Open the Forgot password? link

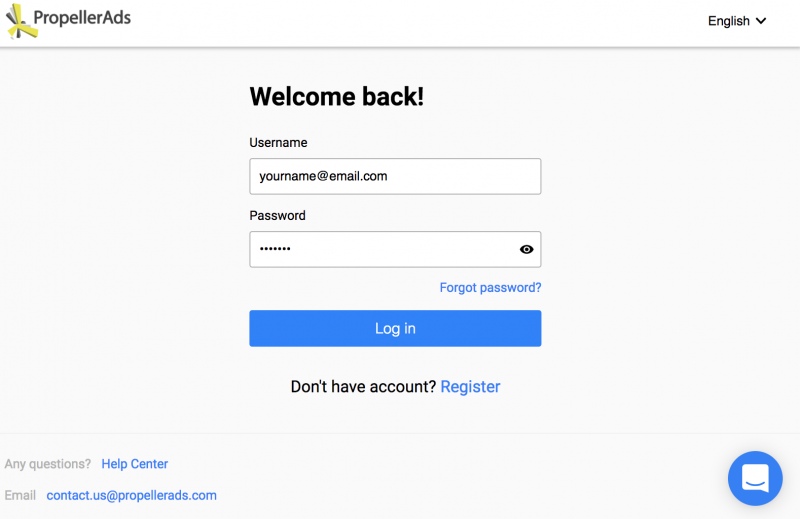click(x=490, y=288)
